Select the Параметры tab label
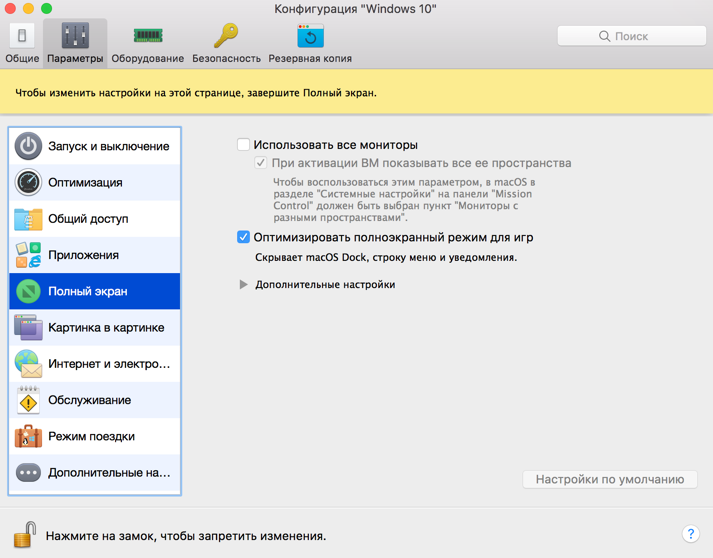 tap(75, 59)
